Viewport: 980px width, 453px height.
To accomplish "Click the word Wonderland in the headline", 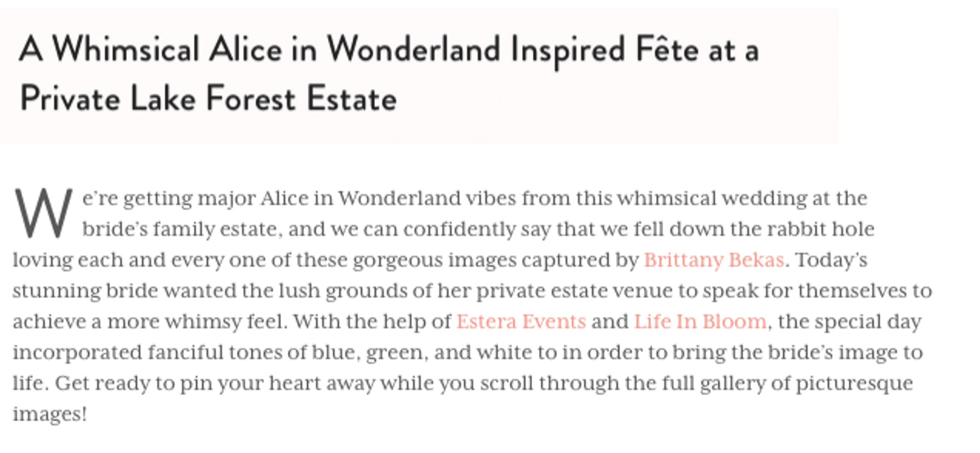I will tap(413, 50).
